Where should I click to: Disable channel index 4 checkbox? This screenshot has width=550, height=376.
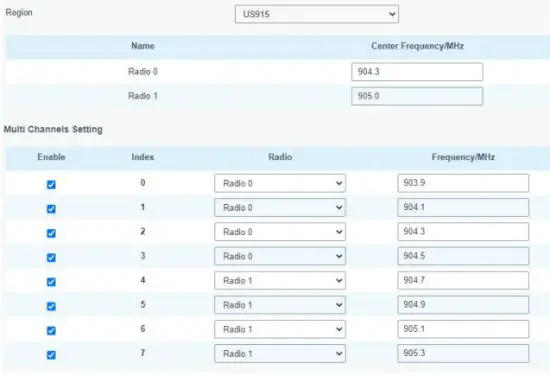coord(51,282)
